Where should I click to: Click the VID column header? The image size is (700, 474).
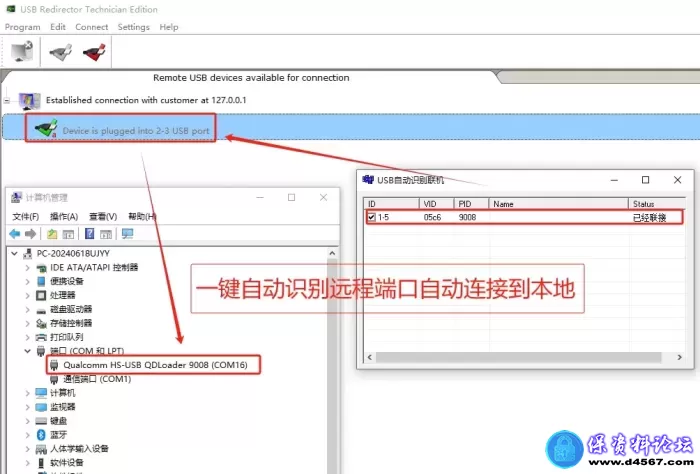tap(436, 204)
